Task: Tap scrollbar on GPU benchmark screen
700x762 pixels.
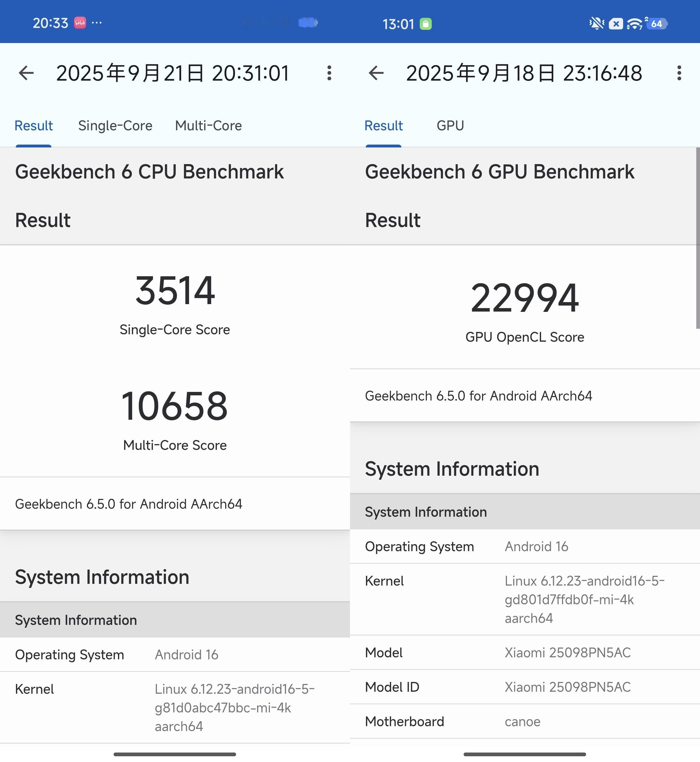Action: tap(698, 238)
